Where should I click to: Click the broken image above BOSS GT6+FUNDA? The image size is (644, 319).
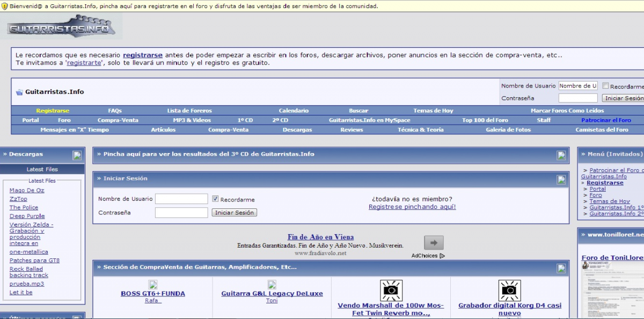click(153, 285)
